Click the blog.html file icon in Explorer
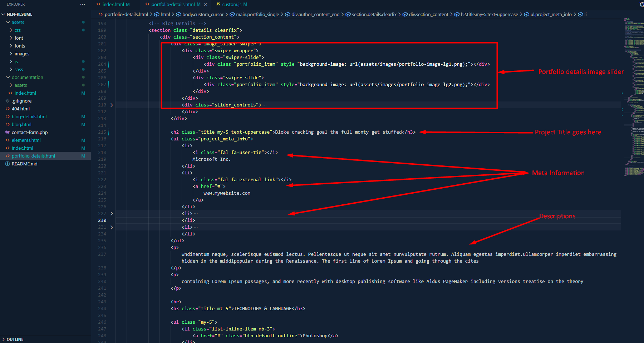This screenshot has height=343, width=644. click(x=8, y=124)
